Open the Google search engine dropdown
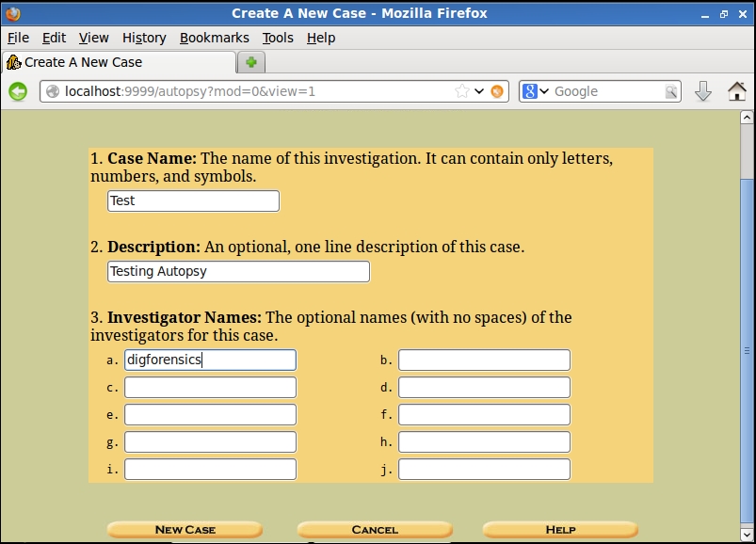This screenshot has width=756, height=544. pos(544,91)
